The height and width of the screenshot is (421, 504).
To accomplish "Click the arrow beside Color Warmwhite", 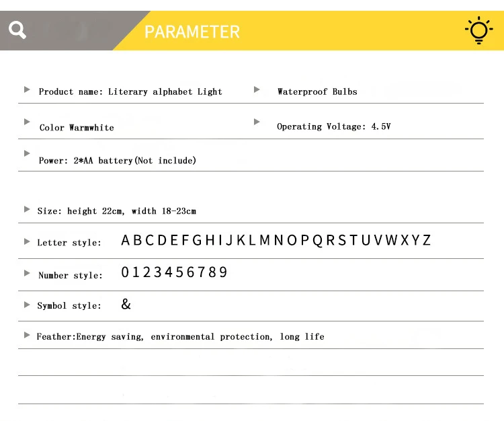I will (x=27, y=122).
